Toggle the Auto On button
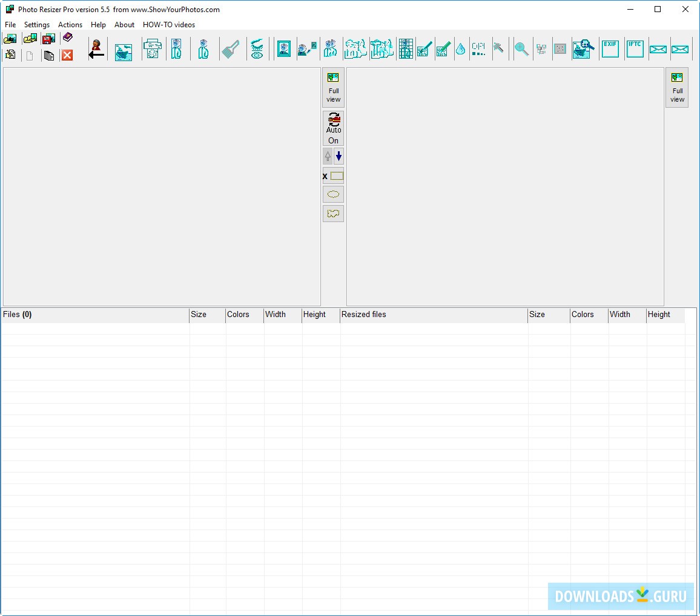The width and height of the screenshot is (700, 616). [333, 128]
